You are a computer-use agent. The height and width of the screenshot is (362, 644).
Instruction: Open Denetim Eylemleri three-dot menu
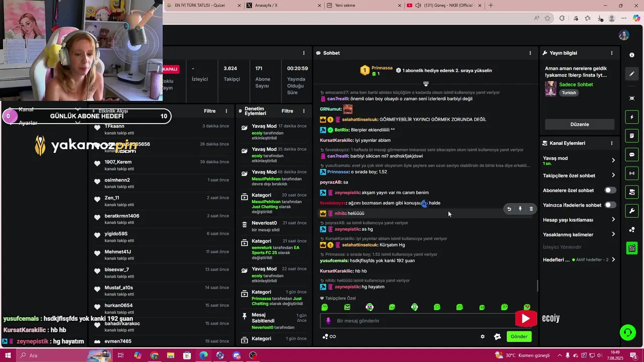point(303,111)
